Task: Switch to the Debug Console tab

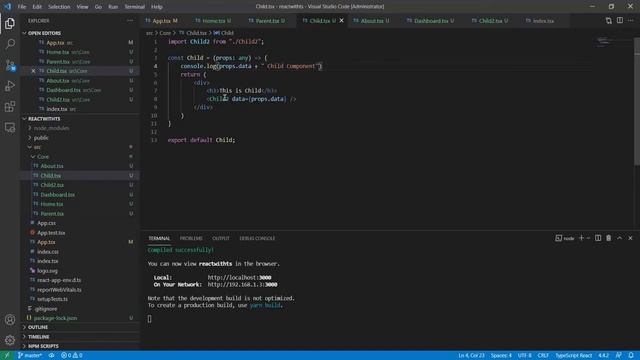Action: pos(257,238)
